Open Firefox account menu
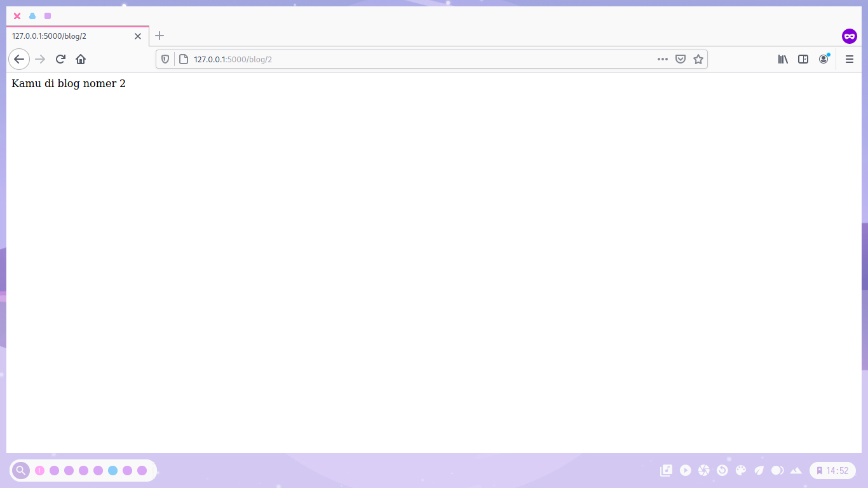This screenshot has width=868, height=488. coord(824,59)
